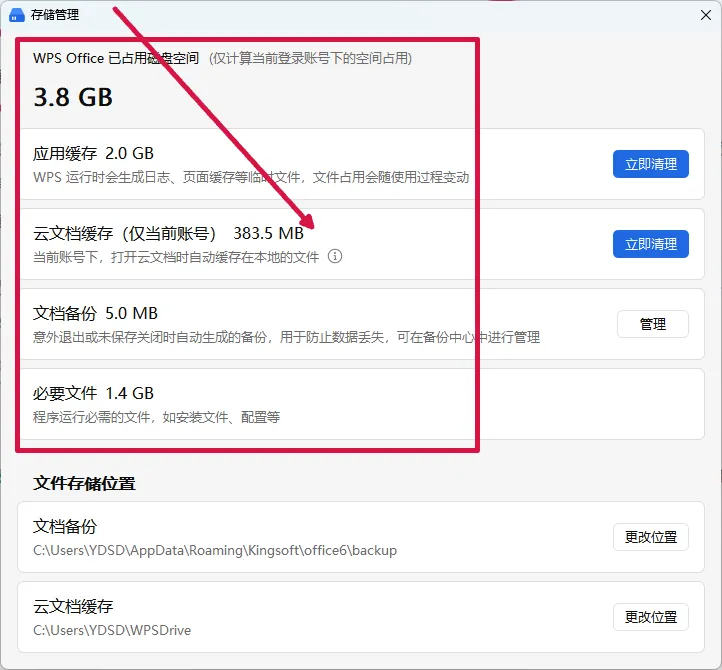Select the 383.5 MB cloud cache size
The width and height of the screenshot is (722, 670).
click(268, 233)
